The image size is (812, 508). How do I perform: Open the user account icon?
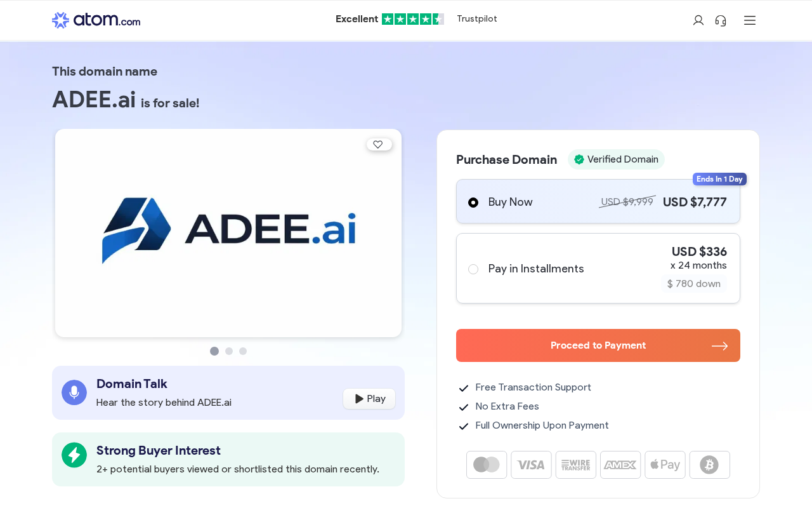point(698,20)
